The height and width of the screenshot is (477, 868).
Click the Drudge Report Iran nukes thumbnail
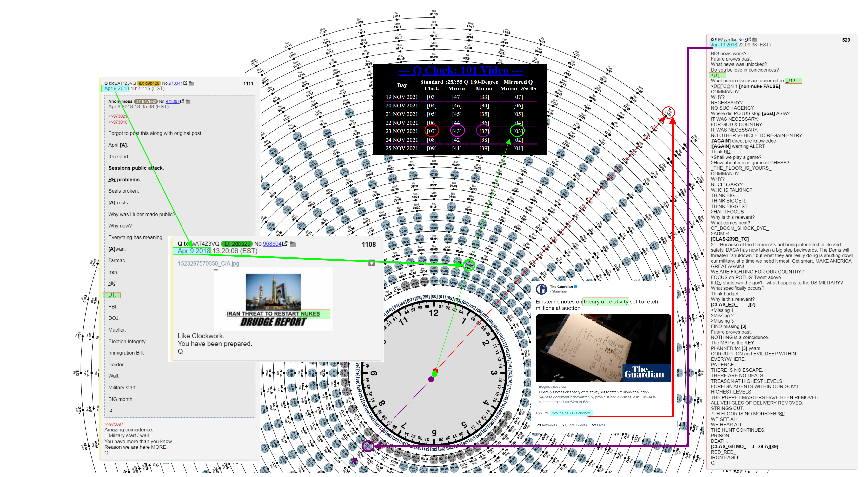pos(273,299)
